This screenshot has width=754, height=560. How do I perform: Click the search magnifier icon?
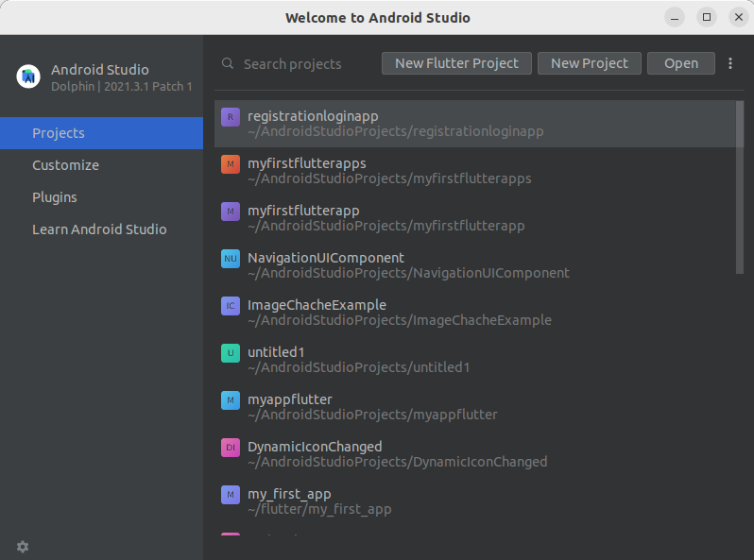228,63
